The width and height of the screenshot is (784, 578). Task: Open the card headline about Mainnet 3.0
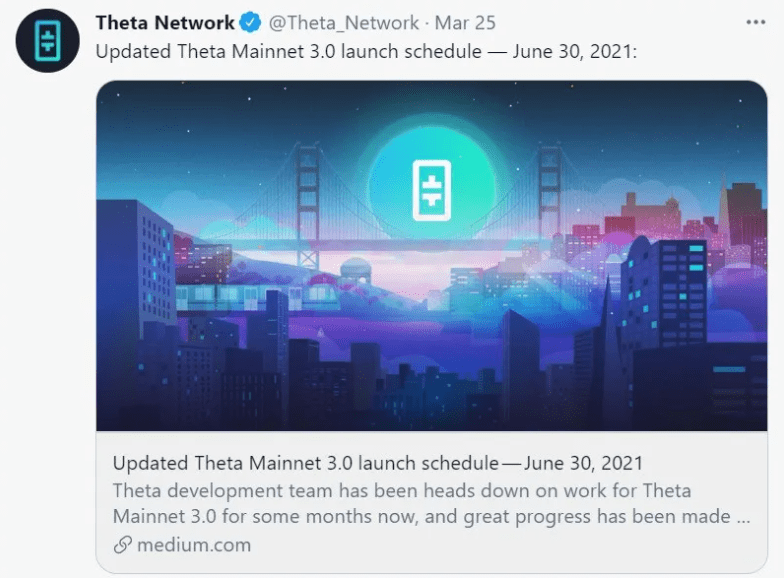(377, 463)
